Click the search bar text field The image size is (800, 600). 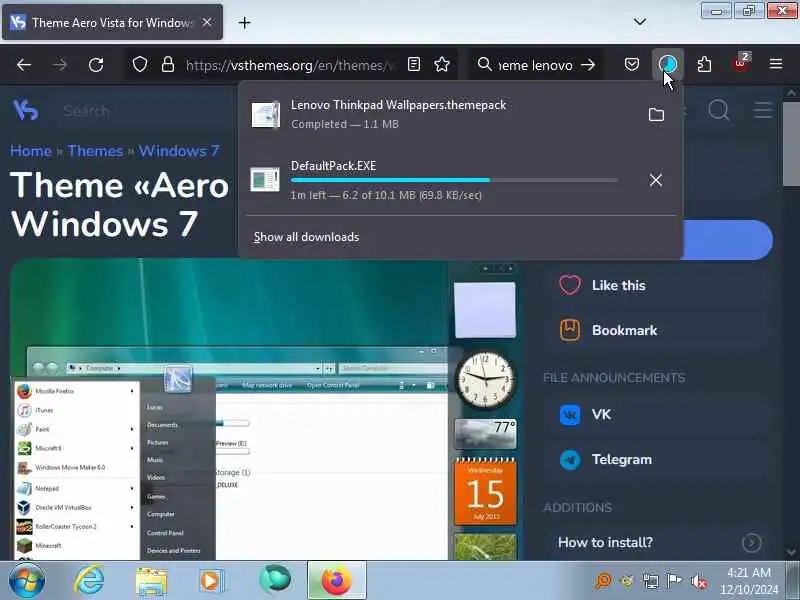(536, 65)
